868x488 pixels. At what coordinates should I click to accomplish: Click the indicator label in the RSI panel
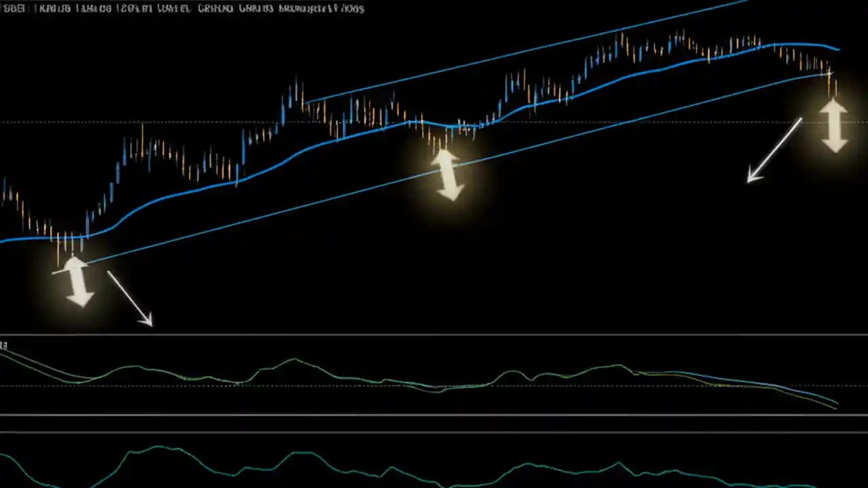click(4, 346)
